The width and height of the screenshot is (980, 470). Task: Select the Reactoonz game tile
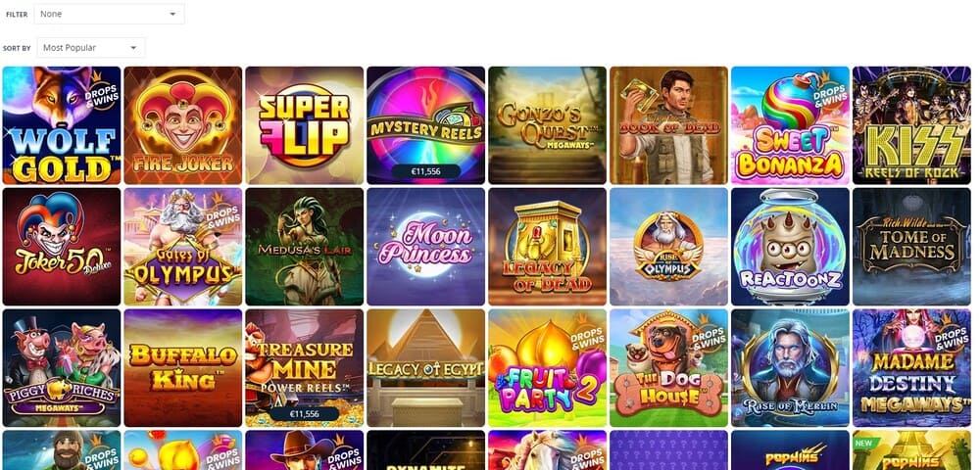pos(790,247)
